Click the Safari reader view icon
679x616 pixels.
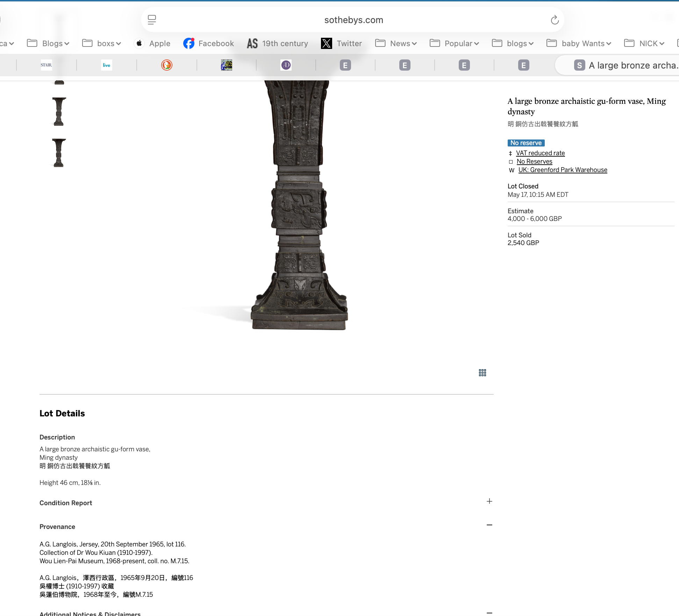coord(152,20)
